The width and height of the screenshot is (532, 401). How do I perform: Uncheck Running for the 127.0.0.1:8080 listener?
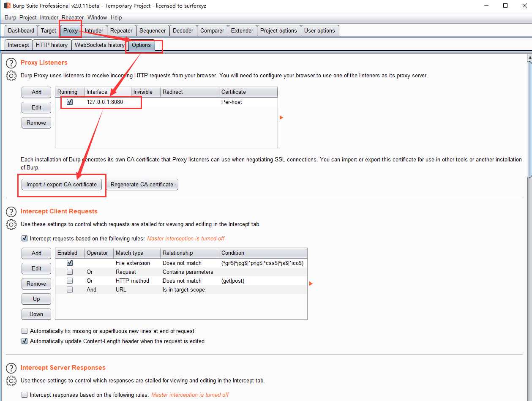70,102
